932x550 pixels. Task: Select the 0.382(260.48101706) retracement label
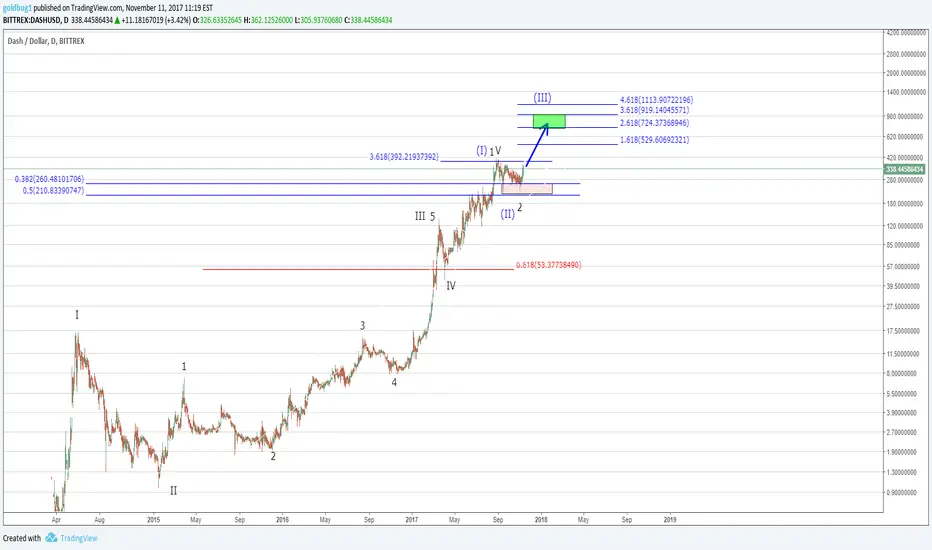pyautogui.click(x=49, y=179)
